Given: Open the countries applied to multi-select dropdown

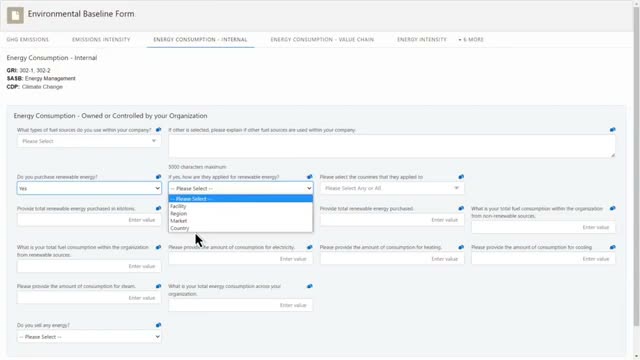Looking at the screenshot, I should 392,188.
